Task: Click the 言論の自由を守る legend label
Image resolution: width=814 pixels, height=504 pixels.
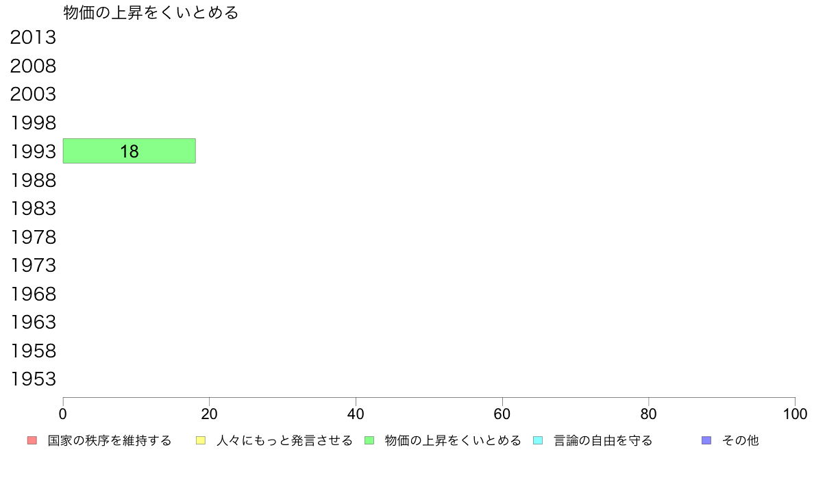Action: (603, 441)
